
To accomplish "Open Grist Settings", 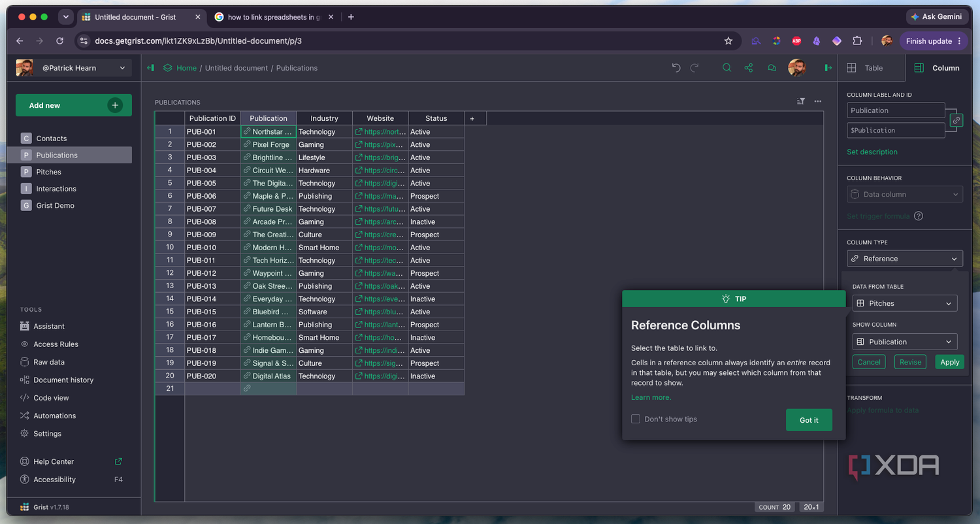I will (x=47, y=433).
